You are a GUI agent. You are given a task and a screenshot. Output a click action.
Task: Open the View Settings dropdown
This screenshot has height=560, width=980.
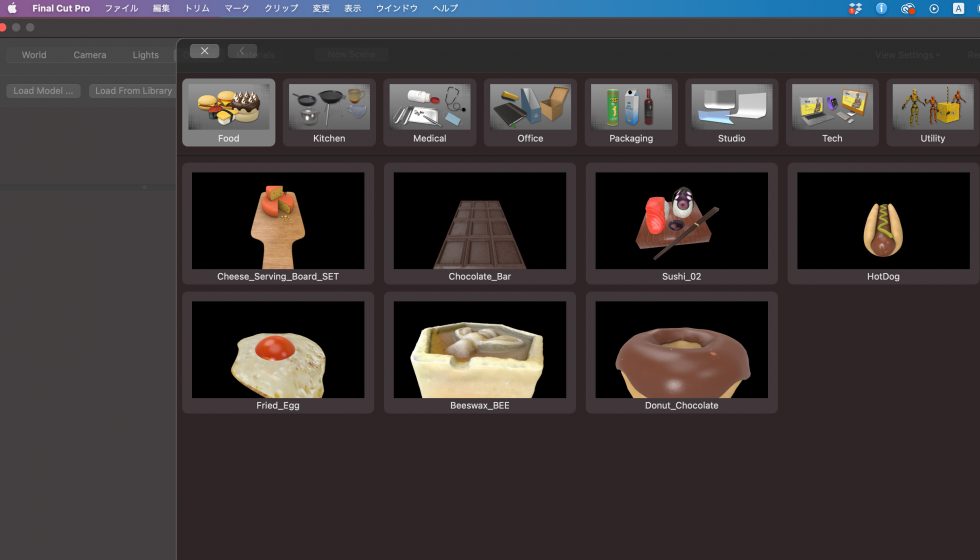point(907,55)
